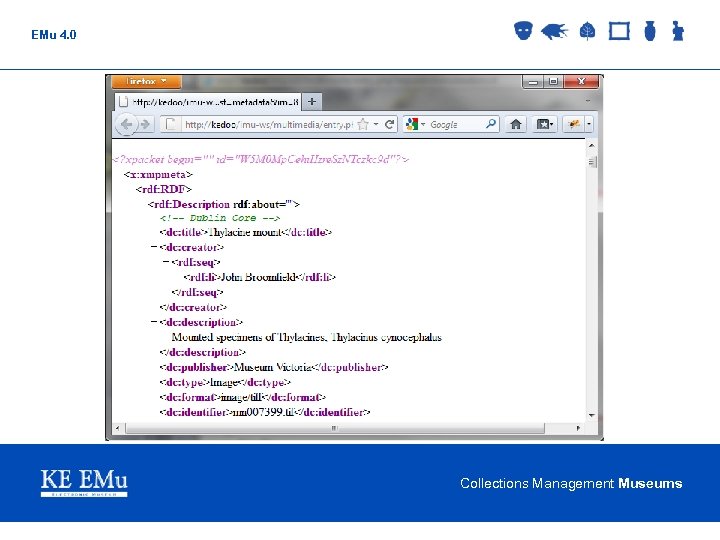
Task: Click the KE EMu logo
Action: tap(84, 483)
